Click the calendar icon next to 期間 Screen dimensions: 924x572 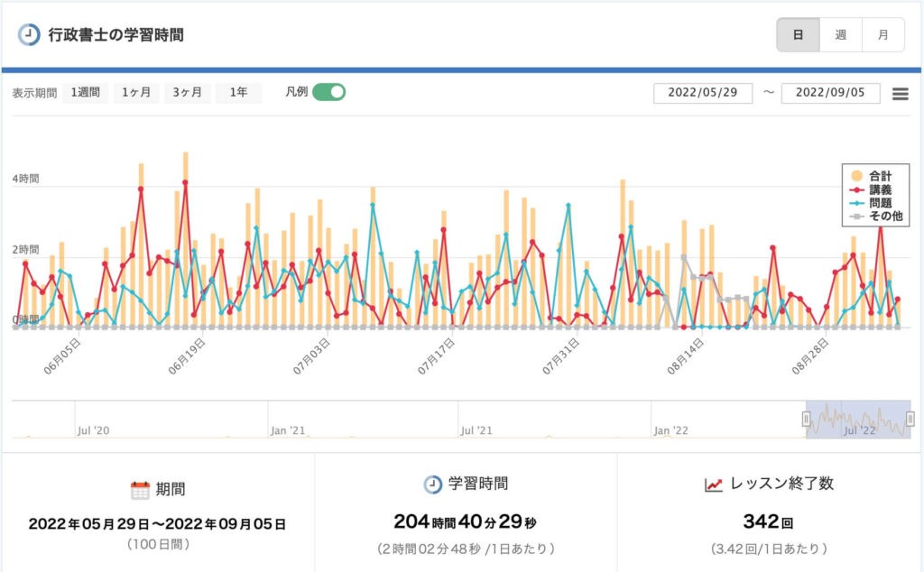coord(140,490)
